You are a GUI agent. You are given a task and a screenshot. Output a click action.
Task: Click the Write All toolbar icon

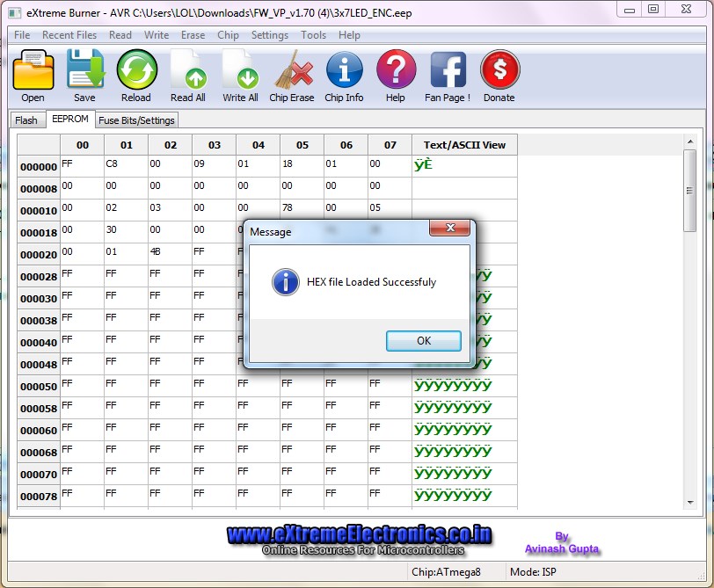[x=240, y=70]
